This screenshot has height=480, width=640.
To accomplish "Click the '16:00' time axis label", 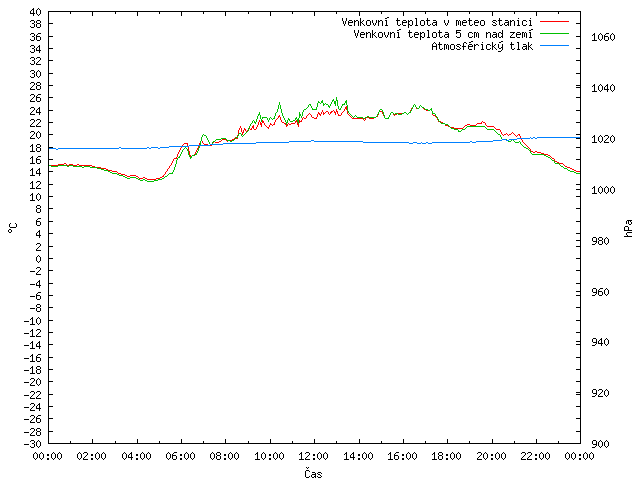I will (402, 456).
